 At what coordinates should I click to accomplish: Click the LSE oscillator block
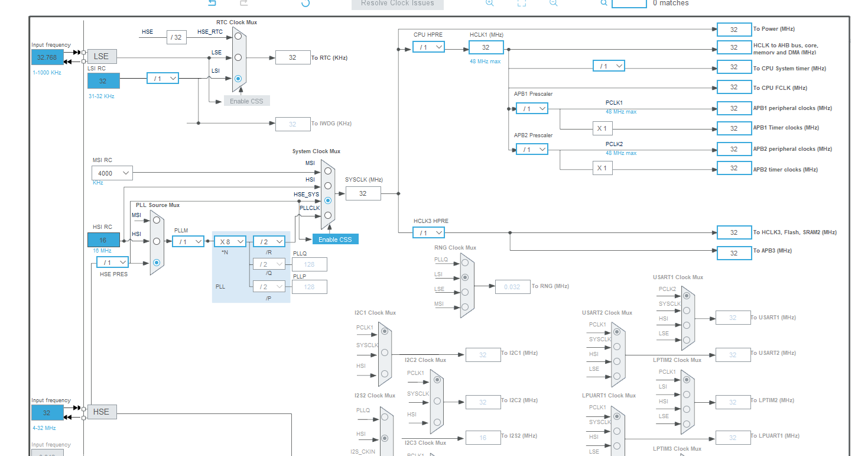[x=102, y=56]
